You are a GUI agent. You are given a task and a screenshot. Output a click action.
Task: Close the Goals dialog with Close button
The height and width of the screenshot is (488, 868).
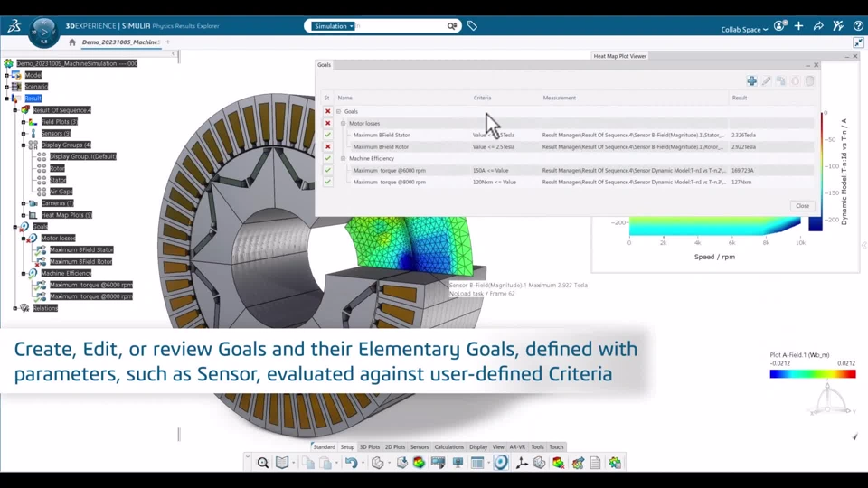click(802, 206)
